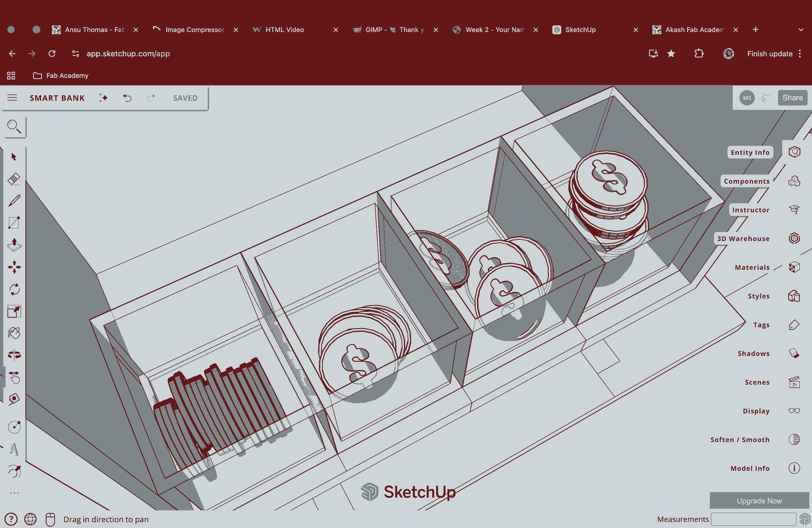Click the Measurements input field
Viewport: 812px width, 528px height.
click(x=753, y=519)
